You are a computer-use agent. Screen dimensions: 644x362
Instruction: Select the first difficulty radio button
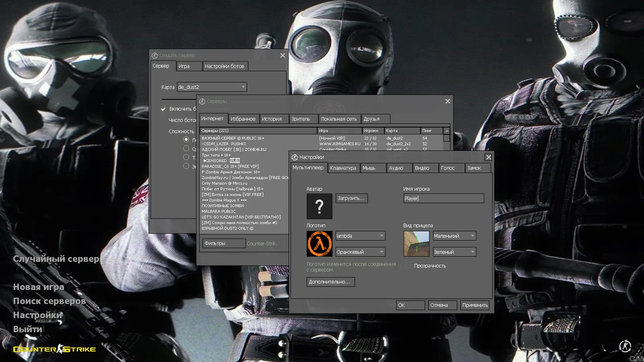coord(186,140)
